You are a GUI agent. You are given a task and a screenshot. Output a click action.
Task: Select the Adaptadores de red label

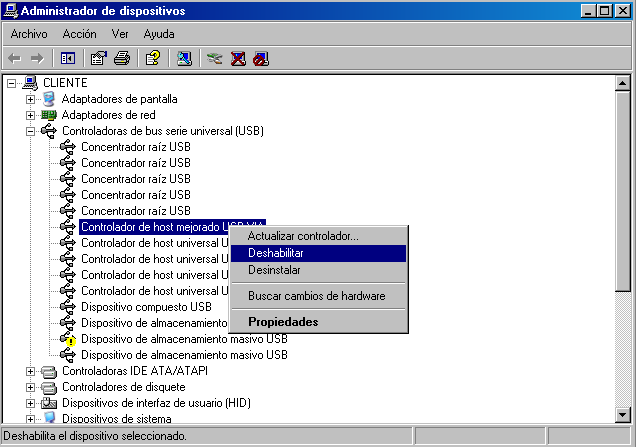109,115
